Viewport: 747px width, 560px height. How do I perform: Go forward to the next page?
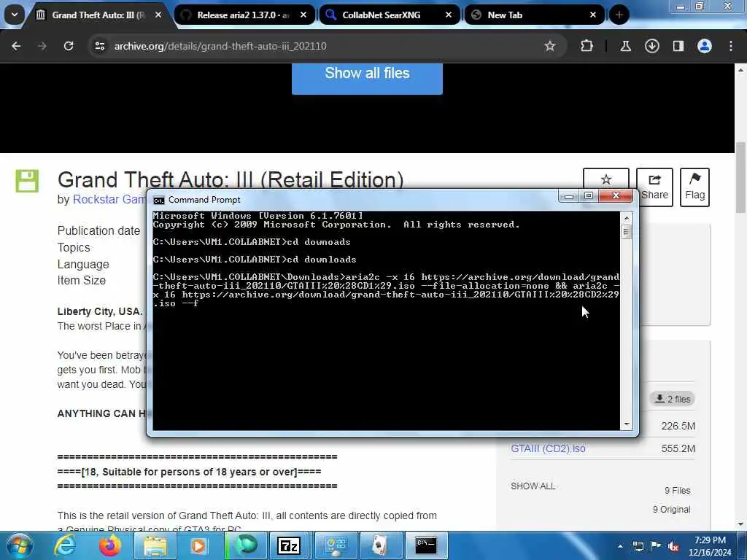tap(42, 46)
